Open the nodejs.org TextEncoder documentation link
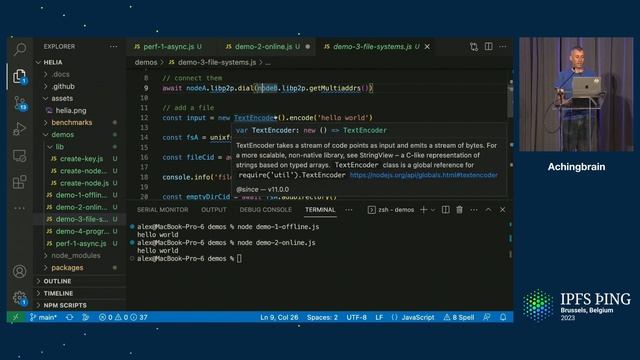The width and height of the screenshot is (640, 360). pyautogui.click(x=424, y=175)
